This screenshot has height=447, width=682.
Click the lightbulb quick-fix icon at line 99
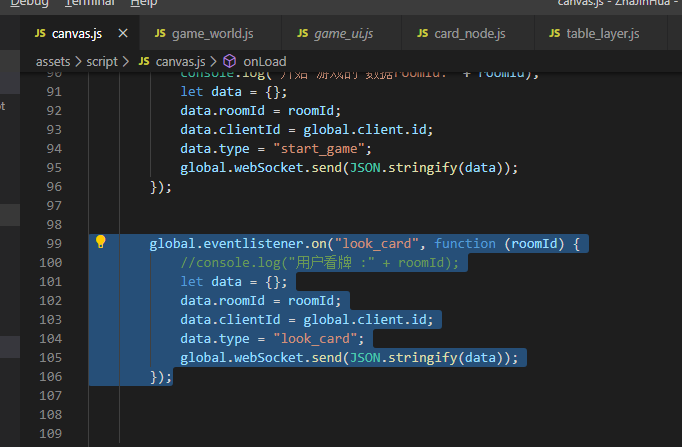tap(100, 242)
